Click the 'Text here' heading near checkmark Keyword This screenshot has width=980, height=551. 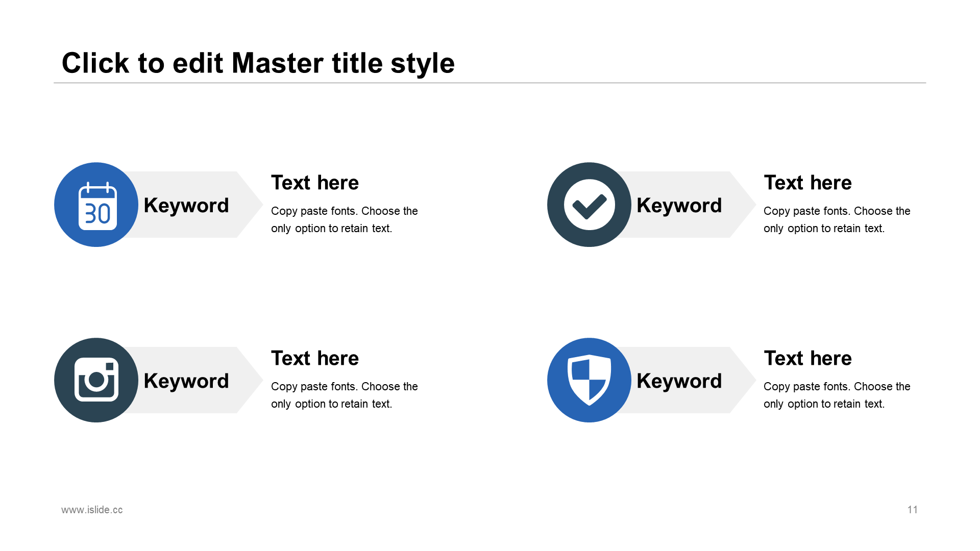(x=807, y=183)
